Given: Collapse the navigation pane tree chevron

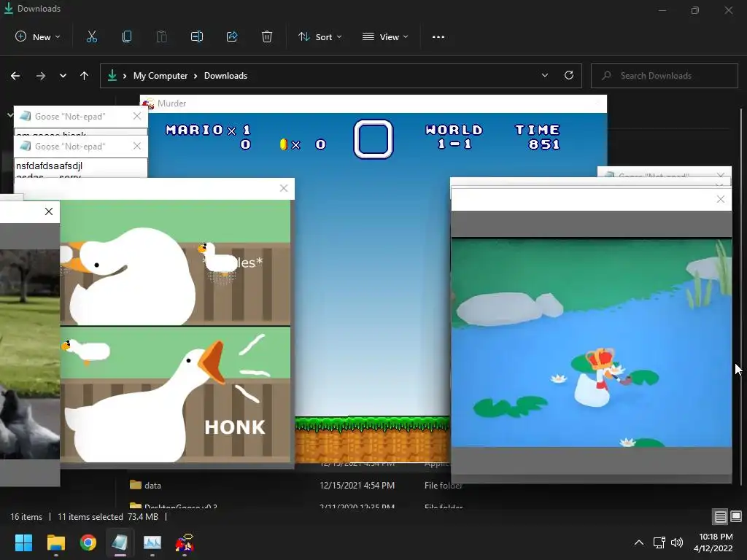Looking at the screenshot, I should click(x=9, y=114).
